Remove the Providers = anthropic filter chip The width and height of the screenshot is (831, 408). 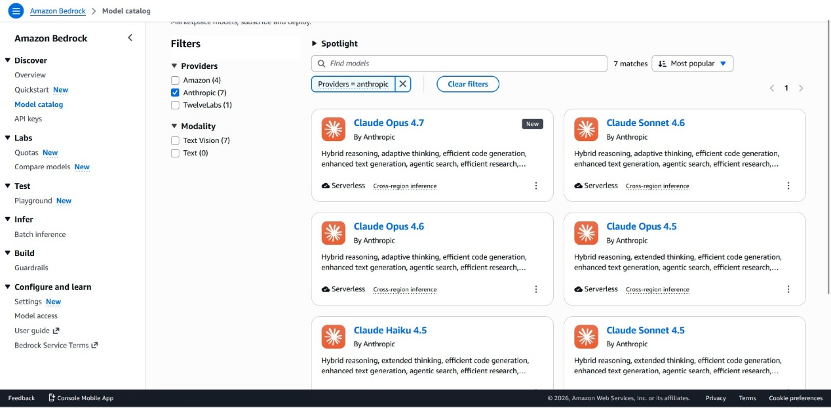click(403, 84)
